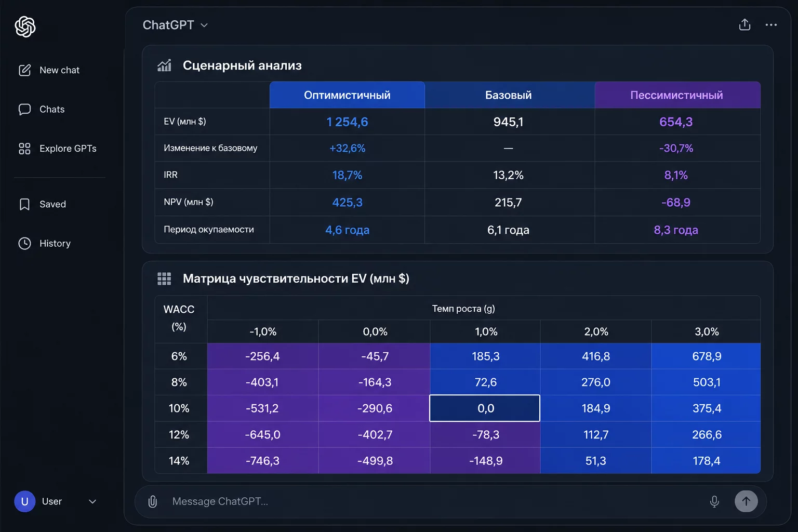
Task: Click the scenario analysis chart icon
Action: [x=164, y=65]
